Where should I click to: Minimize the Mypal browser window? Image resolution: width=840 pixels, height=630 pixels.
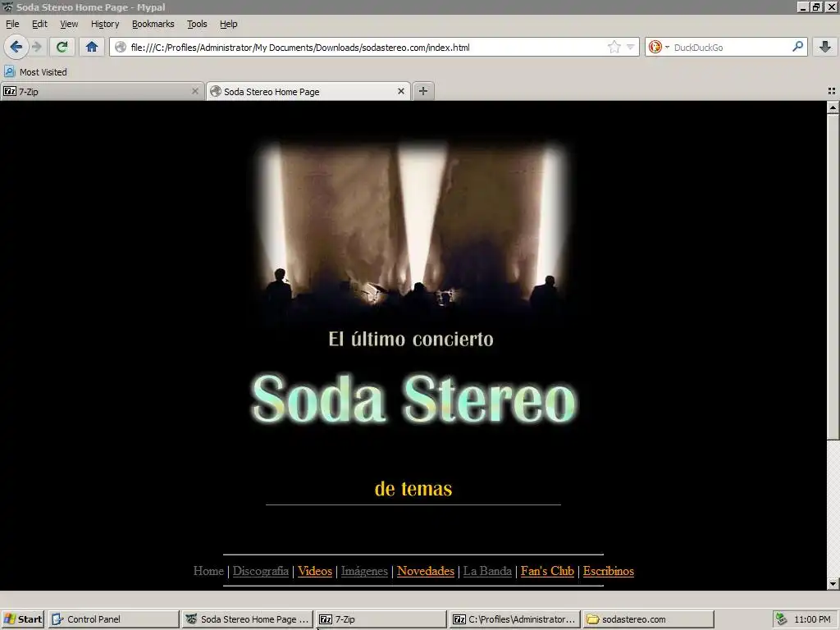coord(802,7)
